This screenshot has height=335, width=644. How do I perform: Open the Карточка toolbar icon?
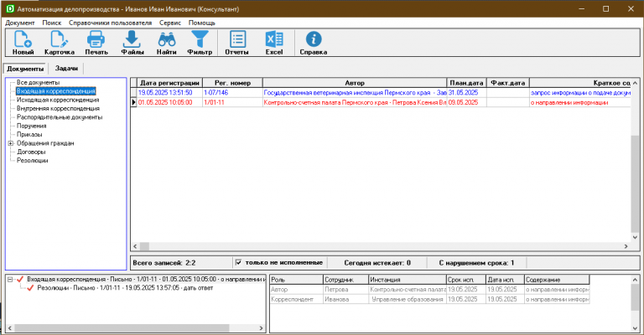tap(59, 39)
